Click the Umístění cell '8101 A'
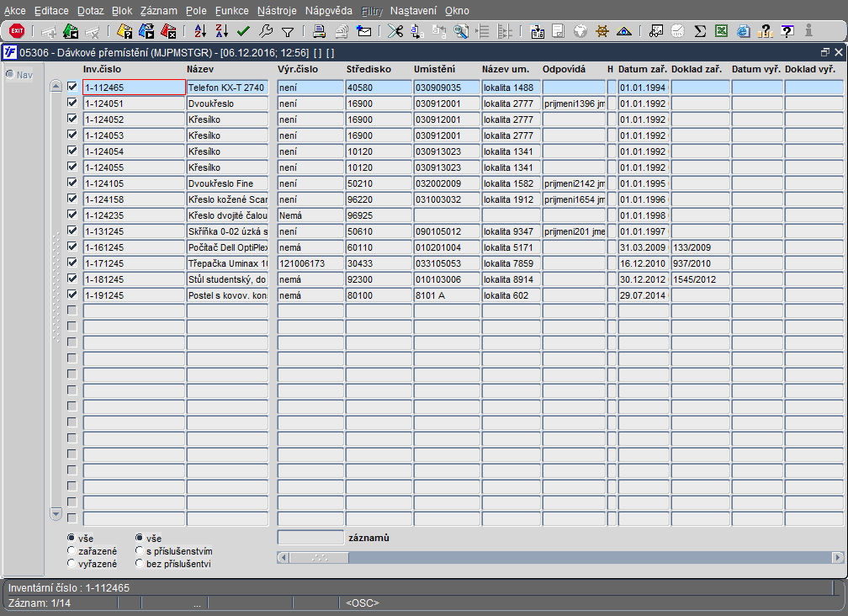The image size is (848, 616). pyautogui.click(x=447, y=295)
